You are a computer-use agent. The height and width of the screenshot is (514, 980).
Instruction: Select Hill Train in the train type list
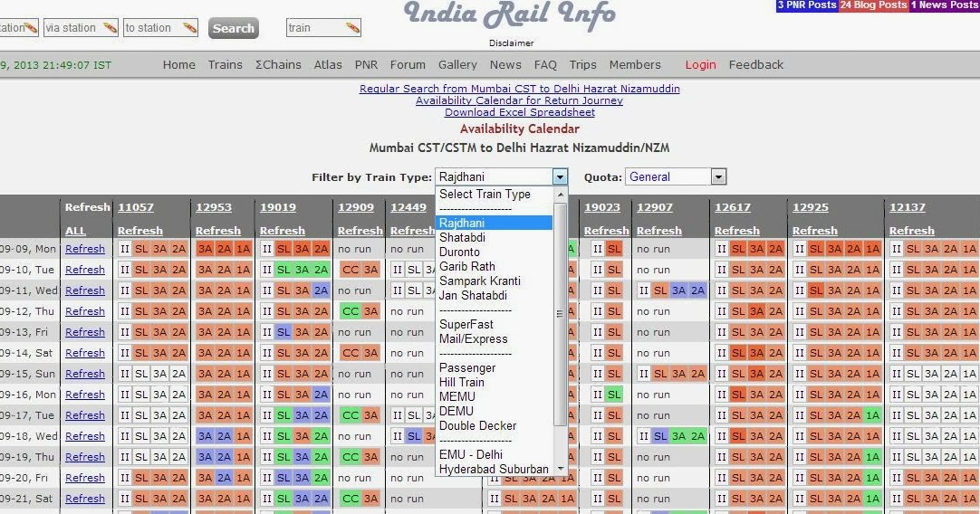[x=494, y=382]
